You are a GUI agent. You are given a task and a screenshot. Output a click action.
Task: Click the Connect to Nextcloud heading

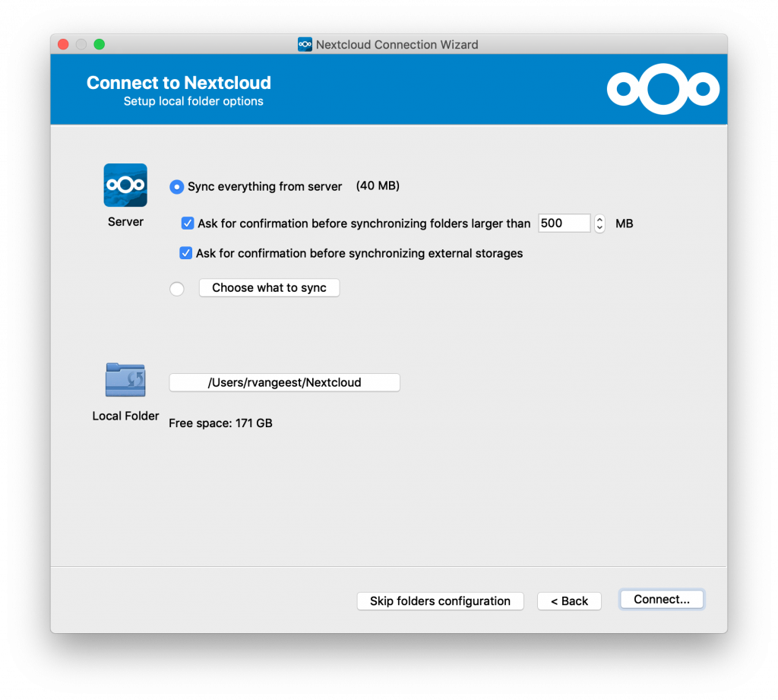[x=179, y=83]
